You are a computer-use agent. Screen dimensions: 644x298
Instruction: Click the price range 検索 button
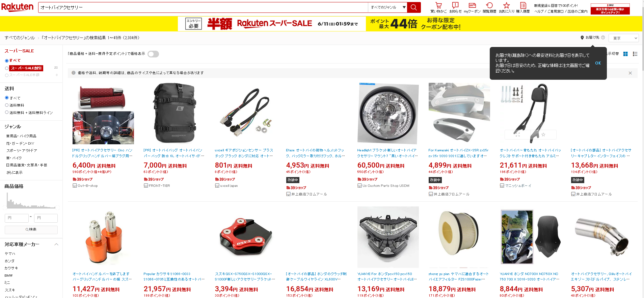click(31, 230)
